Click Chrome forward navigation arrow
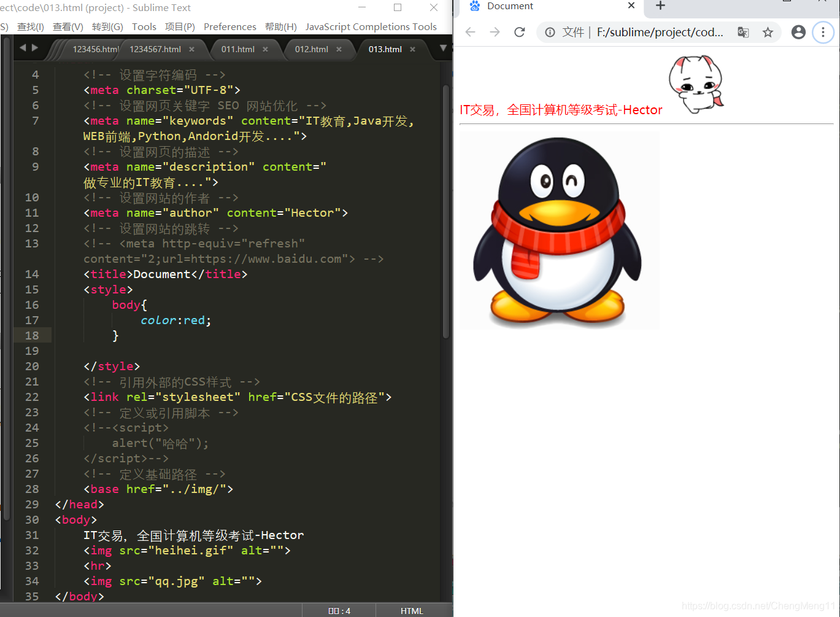This screenshot has height=617, width=840. (x=495, y=32)
